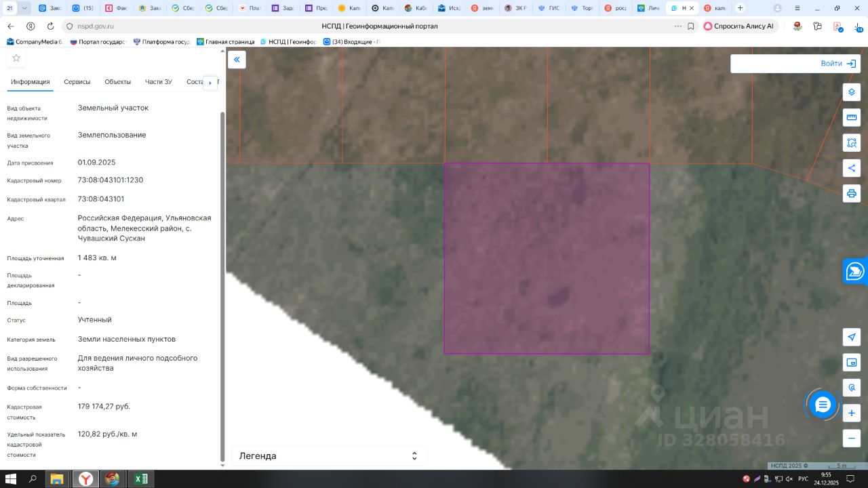Click the location search map tool
This screenshot has width=868, height=488.
[852, 388]
